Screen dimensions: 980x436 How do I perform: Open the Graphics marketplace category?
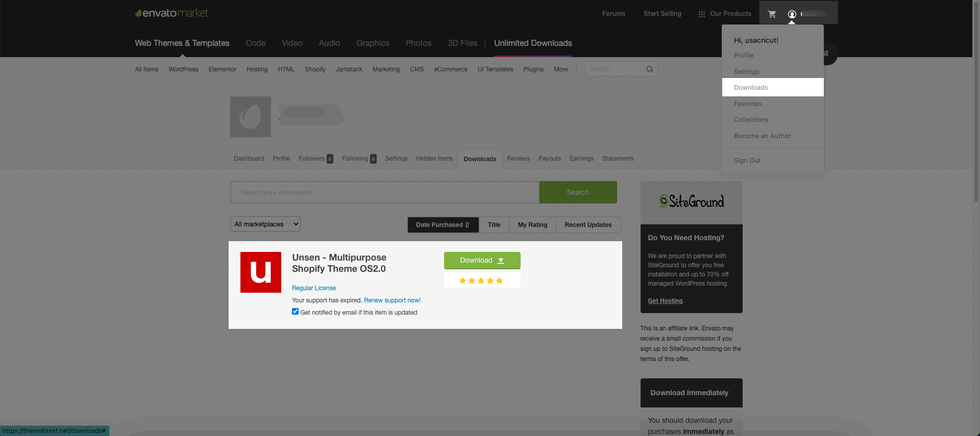[x=373, y=43]
